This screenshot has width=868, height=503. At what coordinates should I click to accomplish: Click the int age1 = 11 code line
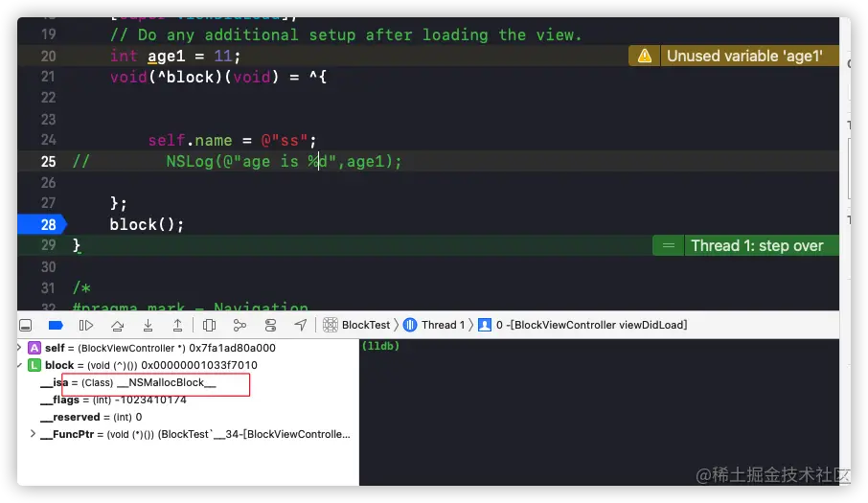[x=175, y=56]
